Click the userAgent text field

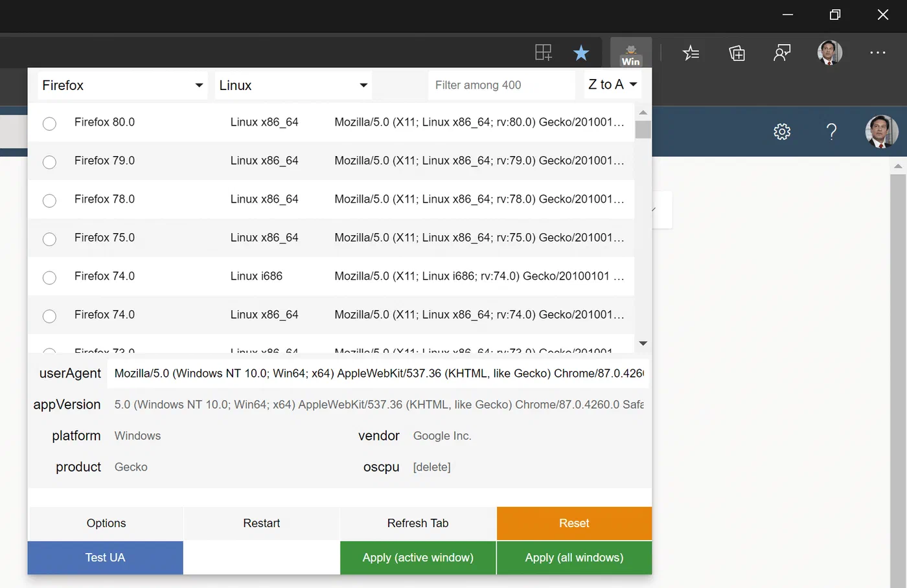pos(379,374)
